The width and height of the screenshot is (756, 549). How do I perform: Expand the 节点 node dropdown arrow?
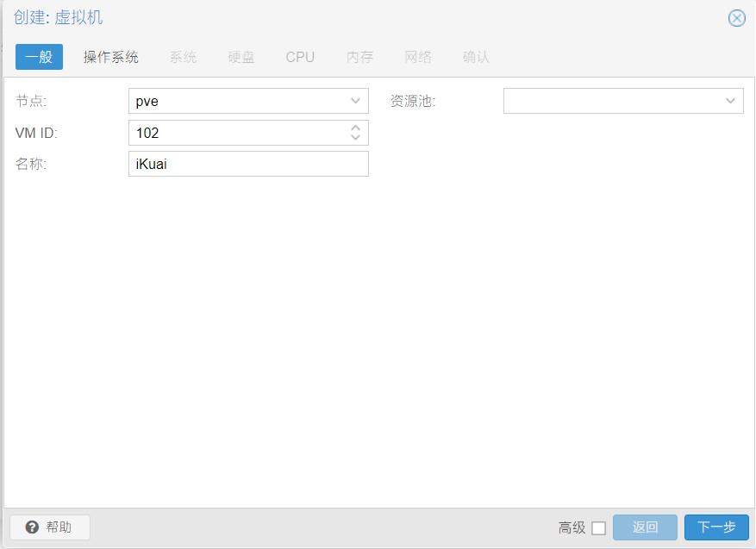click(355, 101)
